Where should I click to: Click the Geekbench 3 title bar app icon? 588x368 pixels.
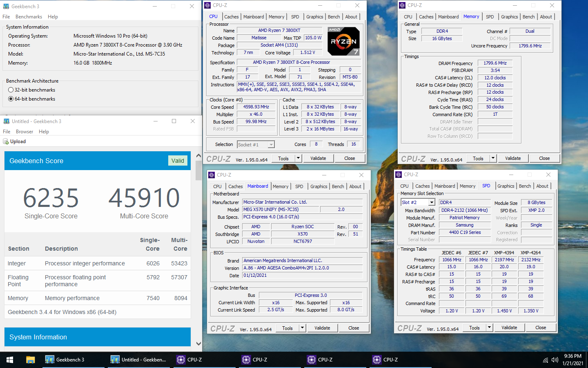tap(6, 6)
